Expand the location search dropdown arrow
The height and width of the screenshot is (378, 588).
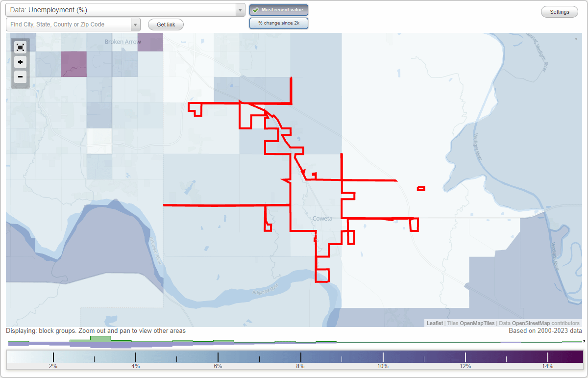[135, 25]
